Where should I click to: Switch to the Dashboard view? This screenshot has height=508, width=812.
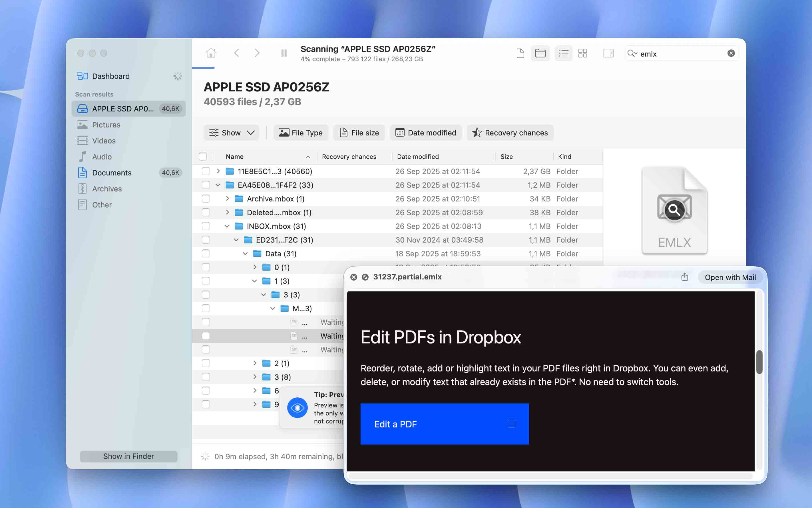point(110,76)
